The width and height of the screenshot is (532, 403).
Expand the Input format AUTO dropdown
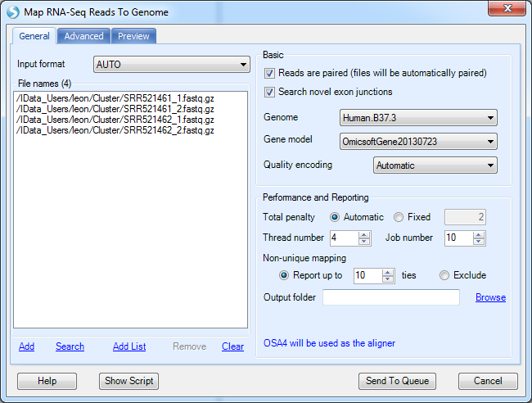[172, 65]
